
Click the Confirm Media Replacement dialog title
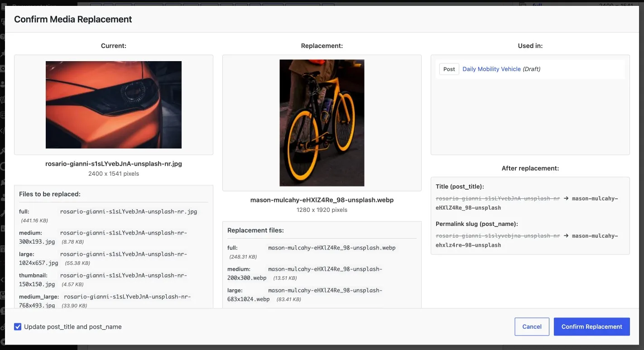click(73, 19)
